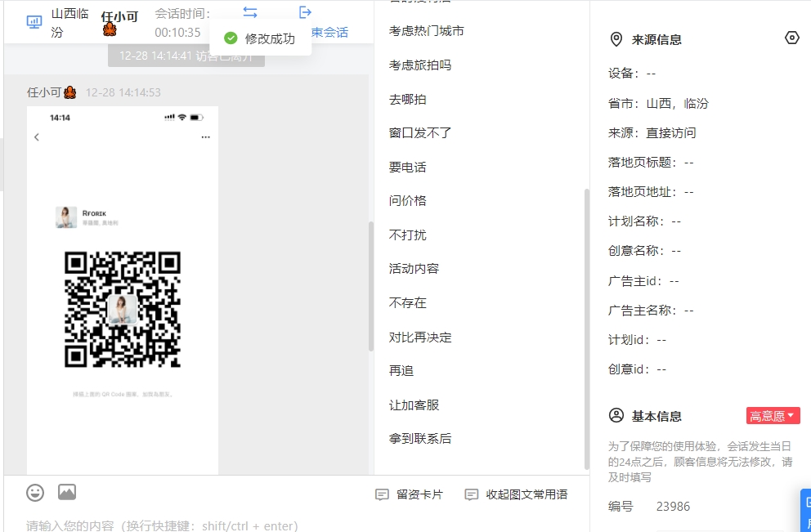Screen dimensions: 811x532
Task: Click the quick phrases list scrollbar
Action: [x=586, y=329]
